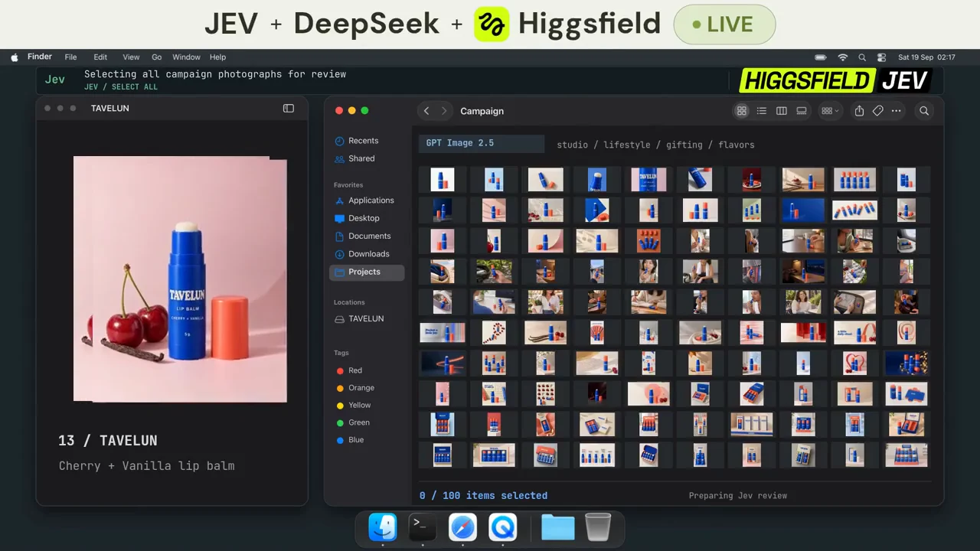Screen dimensions: 980x551
Task: Open the View menu
Action: (131, 57)
